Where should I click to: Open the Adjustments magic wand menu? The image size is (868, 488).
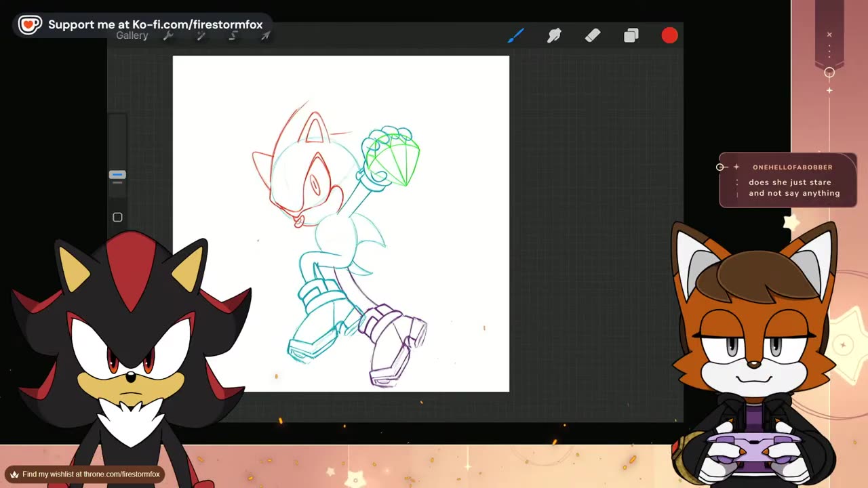pos(201,36)
